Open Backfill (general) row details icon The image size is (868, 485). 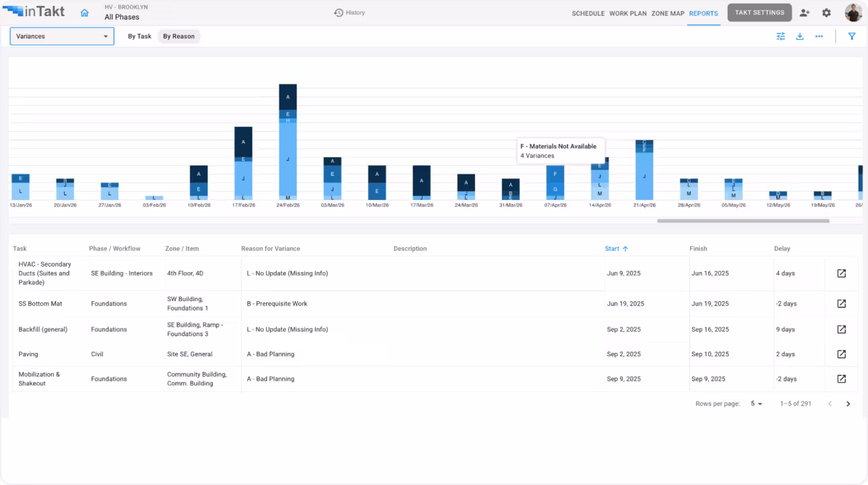(841, 329)
